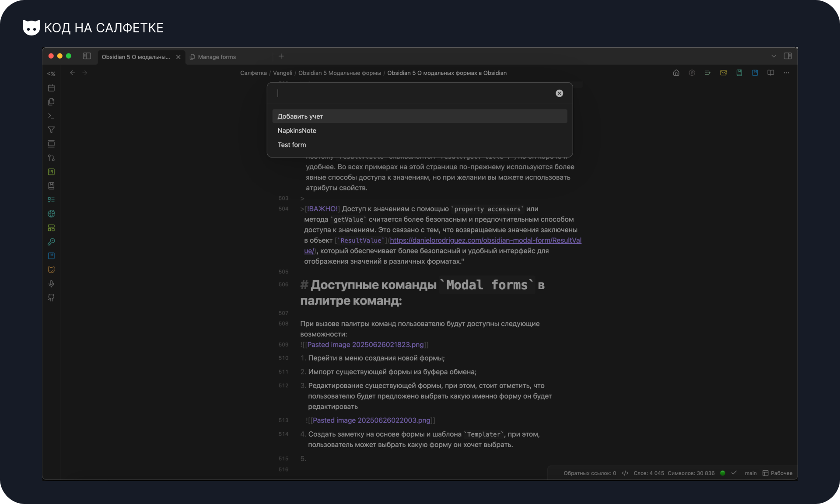The height and width of the screenshot is (504, 840).
Task: Click the funnel filter ribbon icon
Action: click(51, 130)
